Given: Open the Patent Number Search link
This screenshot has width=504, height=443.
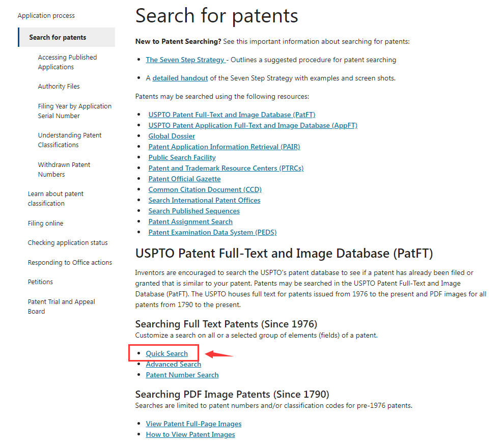Looking at the screenshot, I should pyautogui.click(x=182, y=375).
